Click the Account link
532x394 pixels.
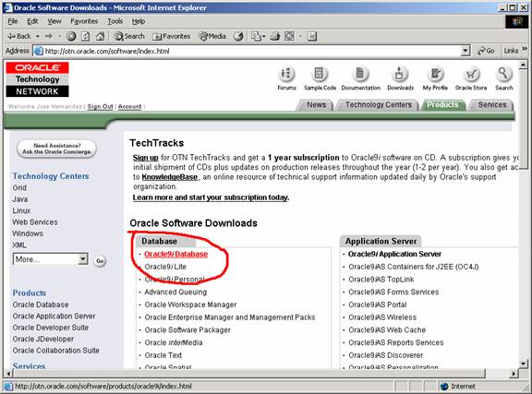(x=129, y=106)
